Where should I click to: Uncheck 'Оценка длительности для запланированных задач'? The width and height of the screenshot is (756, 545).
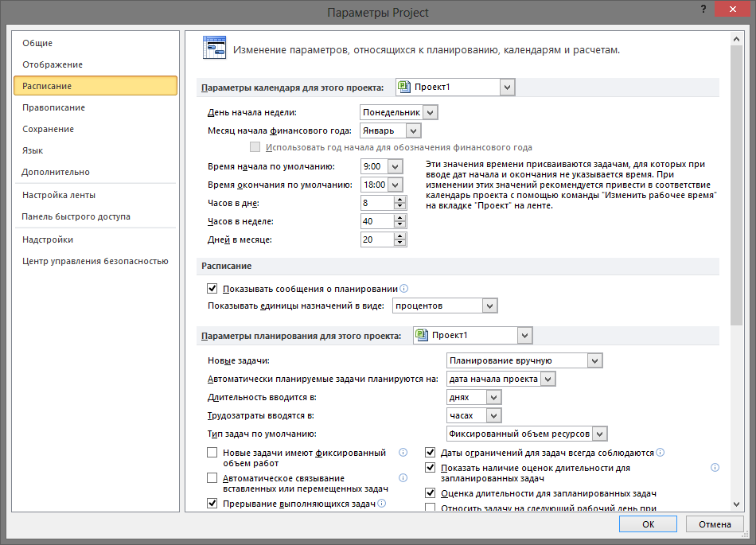(x=430, y=493)
